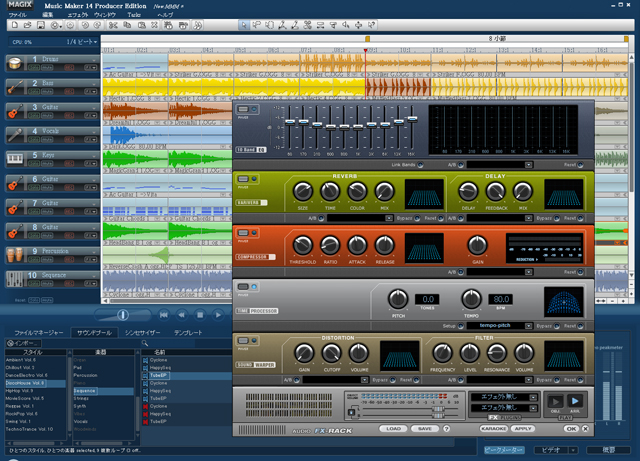640x461 pixels.
Task: Click the 8 bar range end marker
Action: pos(626,39)
